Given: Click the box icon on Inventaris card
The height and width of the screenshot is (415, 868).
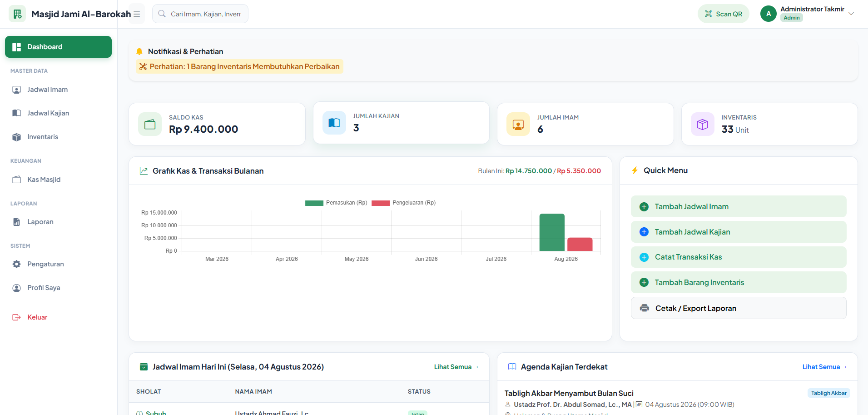Looking at the screenshot, I should tap(703, 124).
